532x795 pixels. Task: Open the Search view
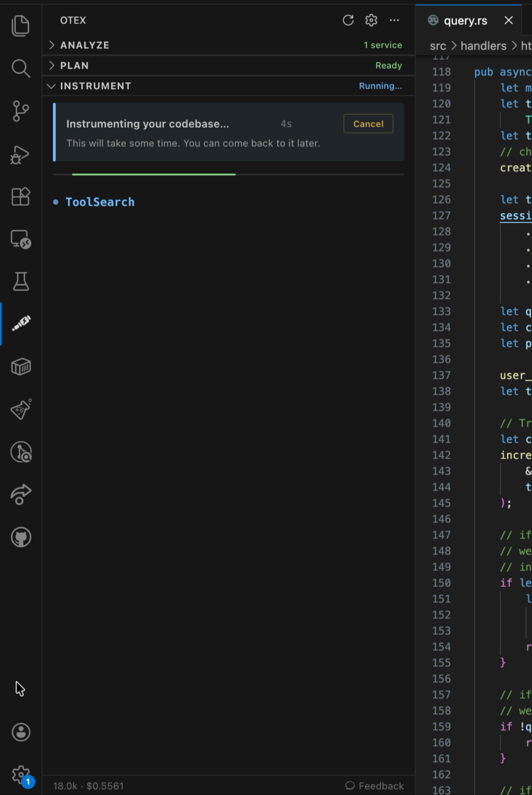[20, 68]
